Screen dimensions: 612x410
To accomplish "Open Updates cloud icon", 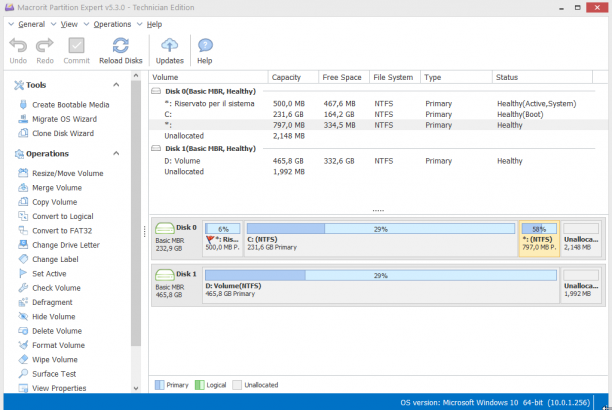I will click(169, 45).
